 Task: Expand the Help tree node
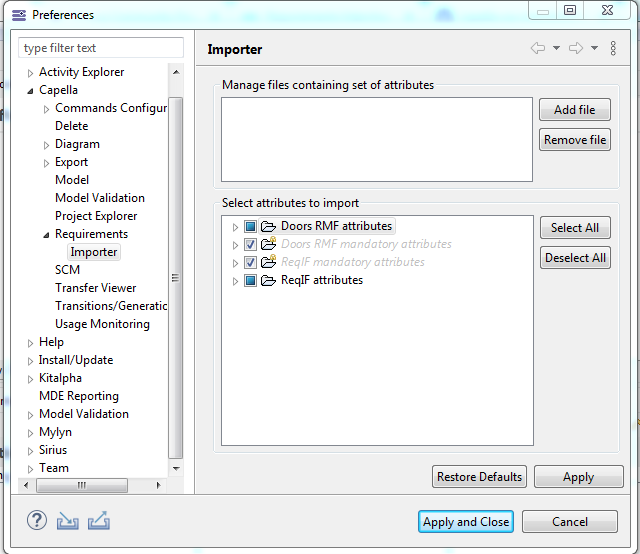[30, 343]
